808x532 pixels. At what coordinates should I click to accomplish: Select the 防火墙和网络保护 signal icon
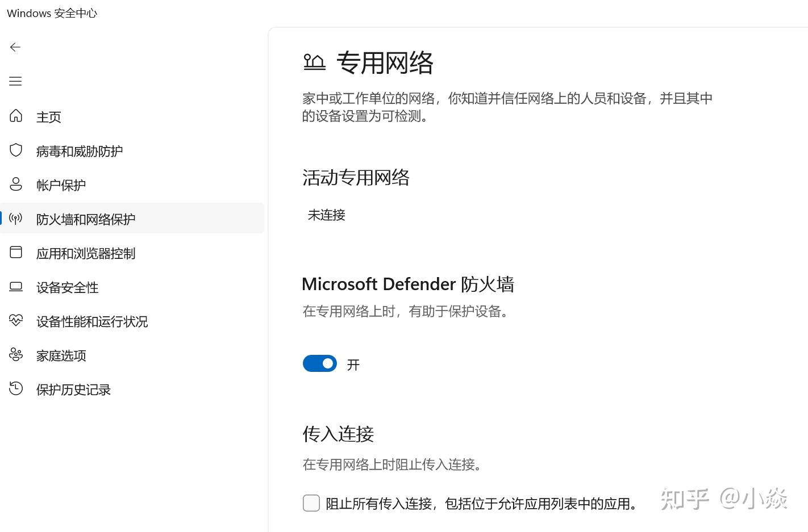click(15, 219)
